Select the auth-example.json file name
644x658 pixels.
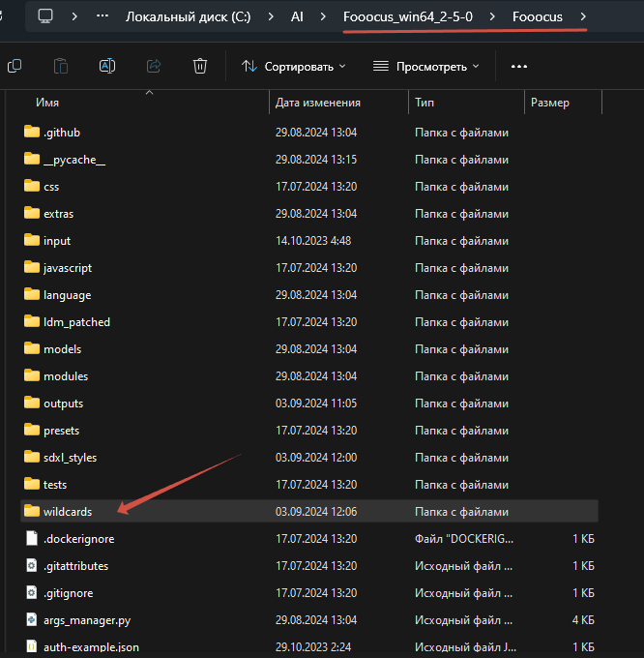coord(92,647)
